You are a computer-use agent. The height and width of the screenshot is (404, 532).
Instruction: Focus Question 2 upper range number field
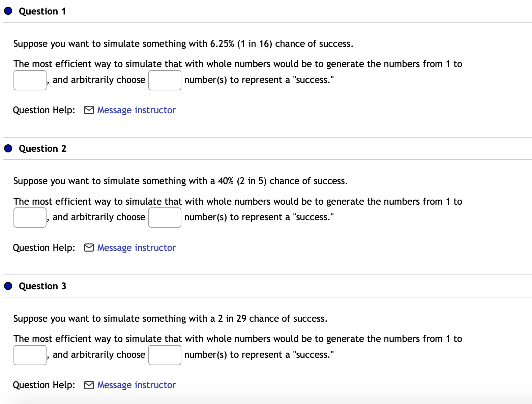click(30, 218)
